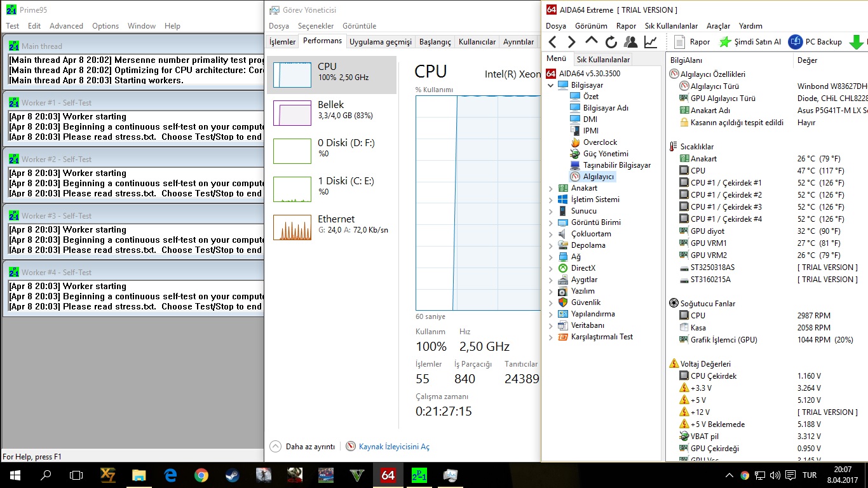Select Overclock in the AIDA64 tree
This screenshot has width=868, height=488.
(x=599, y=142)
